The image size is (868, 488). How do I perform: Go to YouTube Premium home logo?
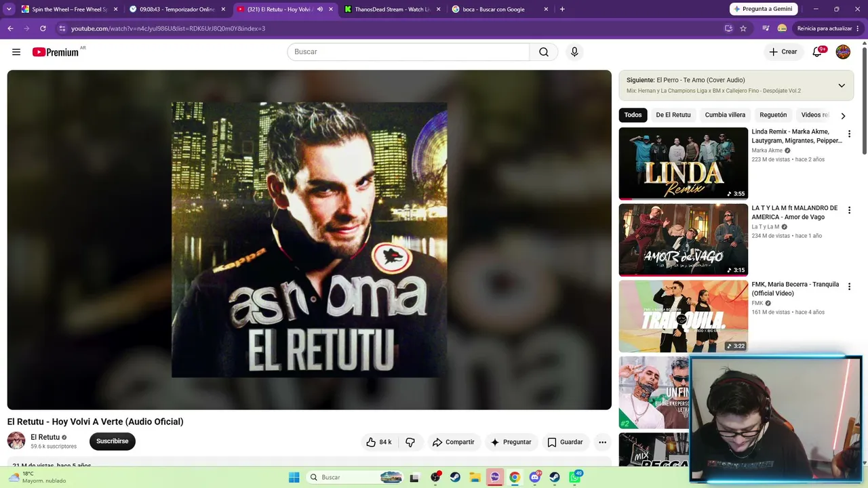coord(56,52)
